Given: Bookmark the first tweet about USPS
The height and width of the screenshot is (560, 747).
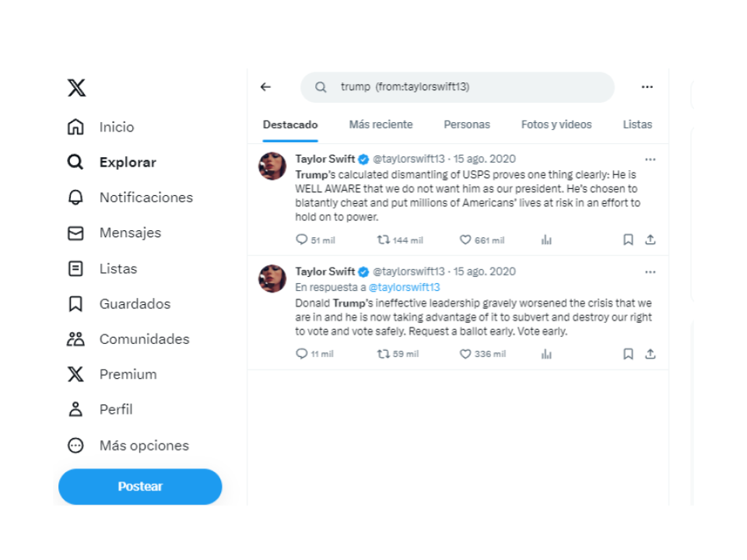Looking at the screenshot, I should click(x=628, y=240).
